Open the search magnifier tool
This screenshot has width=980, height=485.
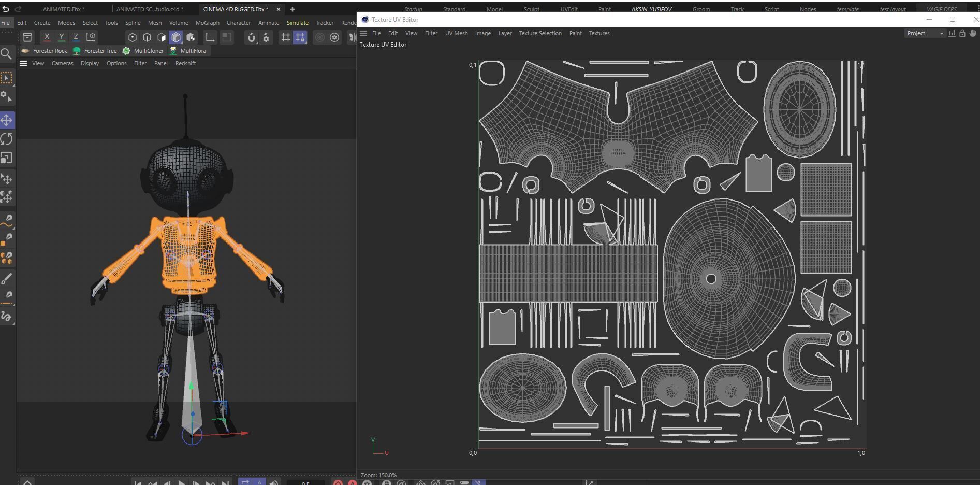pyautogui.click(x=6, y=54)
